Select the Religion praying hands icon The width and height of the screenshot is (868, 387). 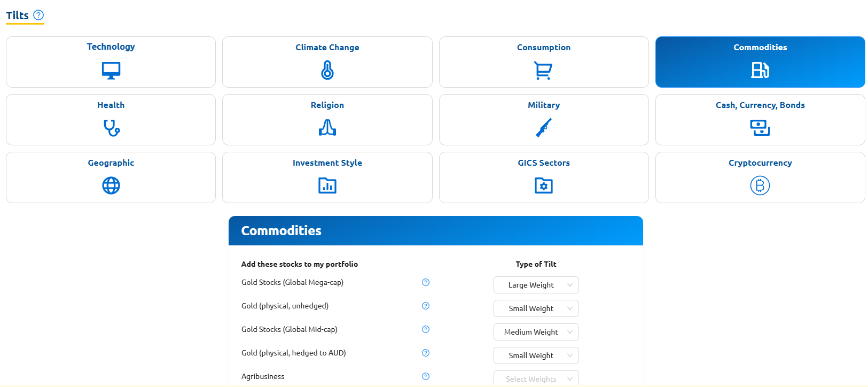click(x=327, y=128)
